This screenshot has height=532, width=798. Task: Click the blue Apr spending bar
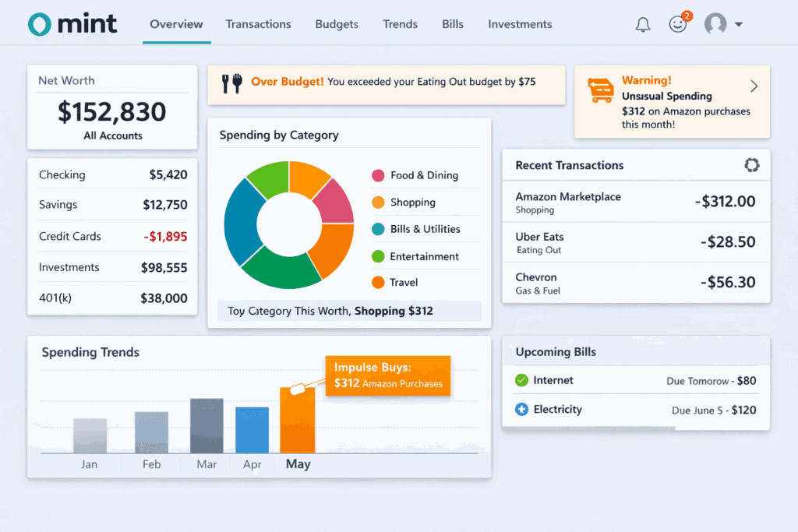coord(252,430)
